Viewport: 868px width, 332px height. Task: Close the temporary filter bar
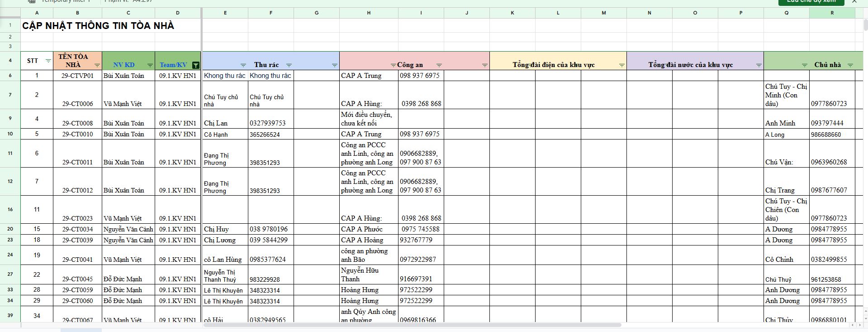coord(854,2)
